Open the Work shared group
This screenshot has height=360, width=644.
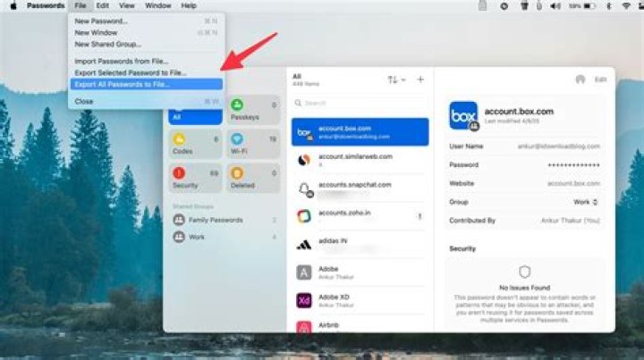pyautogui.click(x=225, y=237)
